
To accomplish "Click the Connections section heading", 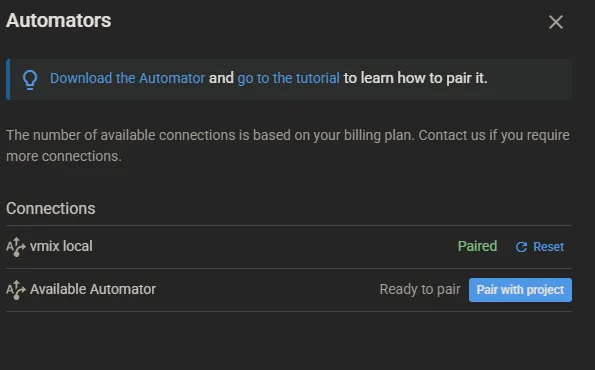I will coord(50,208).
